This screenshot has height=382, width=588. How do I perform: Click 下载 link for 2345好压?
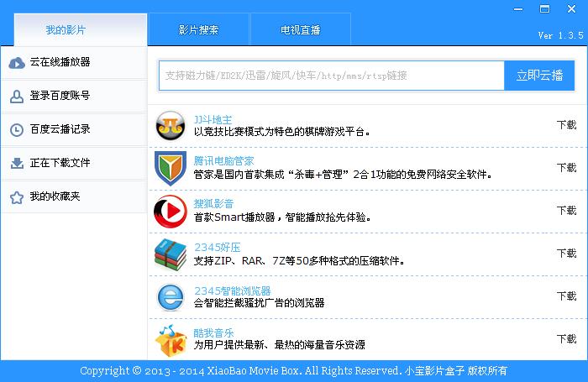pyautogui.click(x=566, y=254)
